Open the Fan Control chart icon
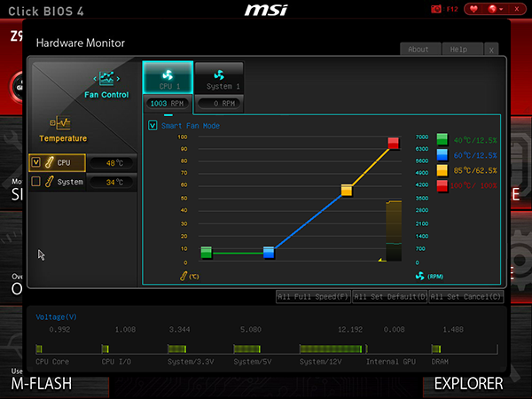This screenshot has width=532, height=399. tap(106, 79)
